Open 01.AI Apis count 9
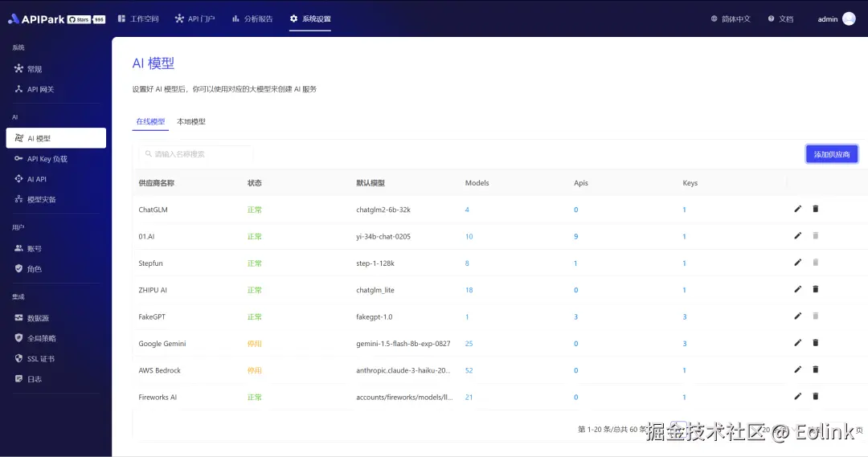The height and width of the screenshot is (457, 868). coord(575,236)
